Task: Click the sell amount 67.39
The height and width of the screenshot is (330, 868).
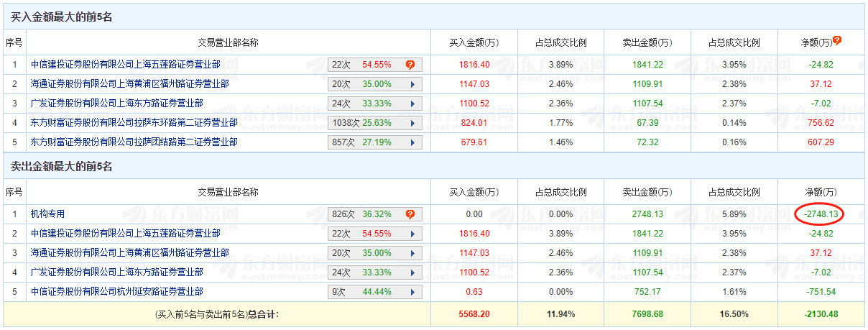Action: point(647,123)
